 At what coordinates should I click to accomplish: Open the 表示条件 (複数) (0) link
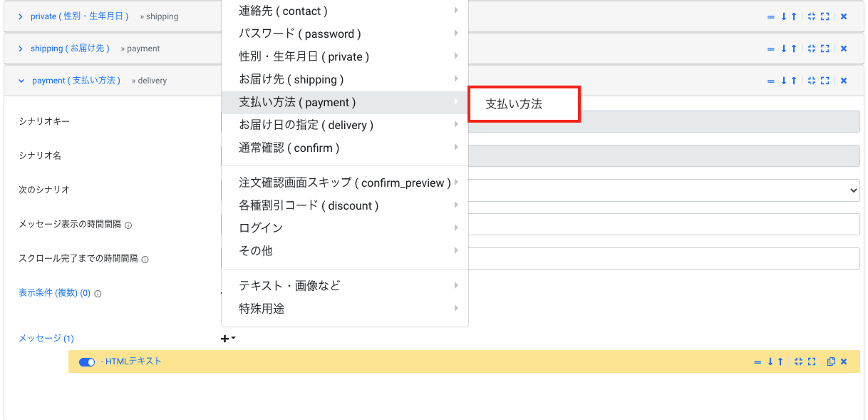54,293
